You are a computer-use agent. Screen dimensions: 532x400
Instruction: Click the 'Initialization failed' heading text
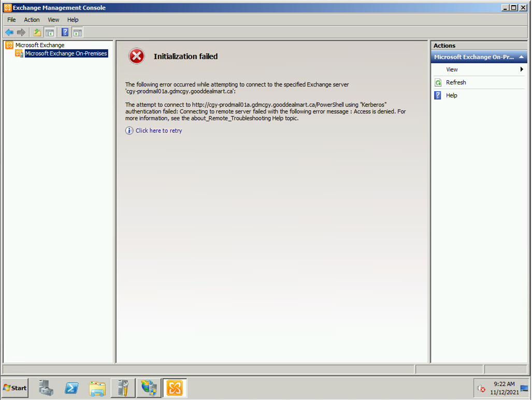coord(185,56)
